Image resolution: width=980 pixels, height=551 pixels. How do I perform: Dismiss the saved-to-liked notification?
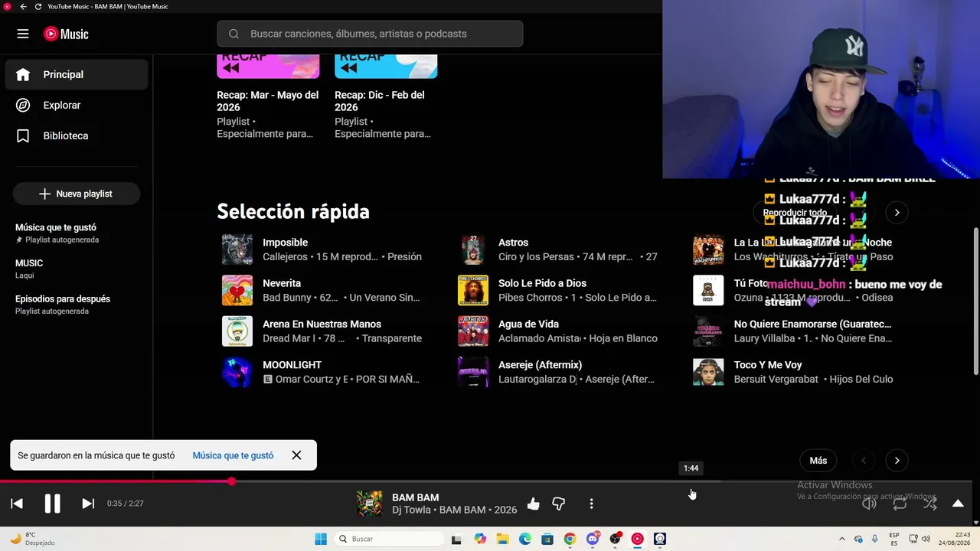tap(296, 455)
